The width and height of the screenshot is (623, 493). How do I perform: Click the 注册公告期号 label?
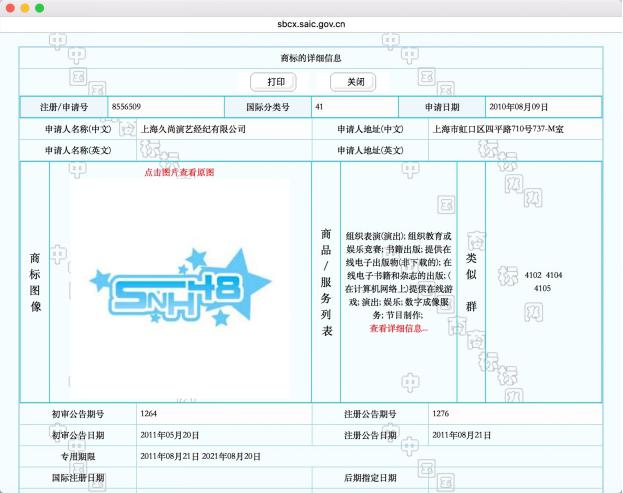[370, 414]
